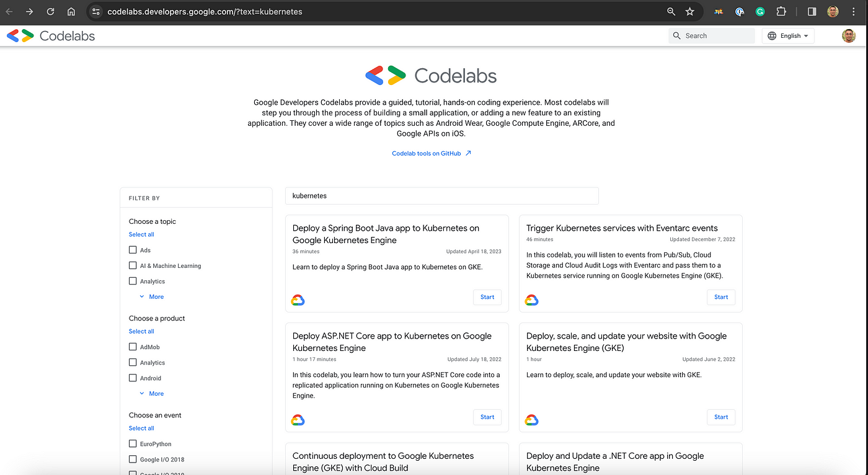This screenshot has width=868, height=475.
Task: Check the AdMob product checkbox
Action: (133, 347)
